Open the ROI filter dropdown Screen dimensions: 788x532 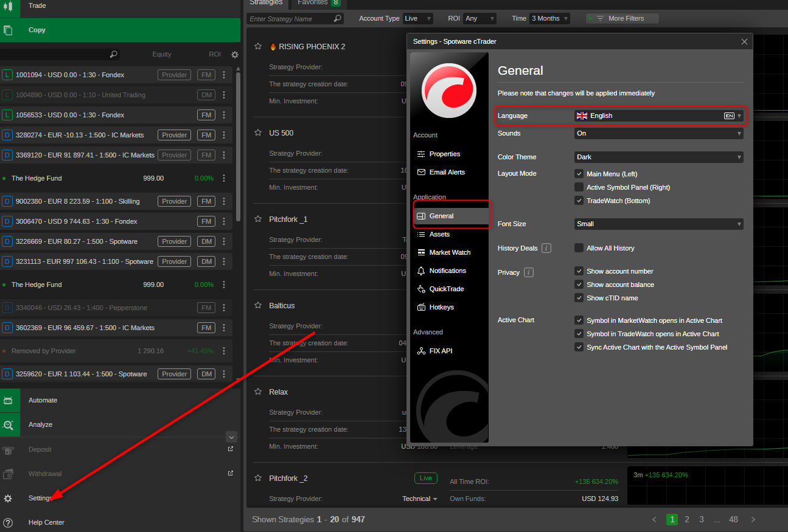[479, 19]
